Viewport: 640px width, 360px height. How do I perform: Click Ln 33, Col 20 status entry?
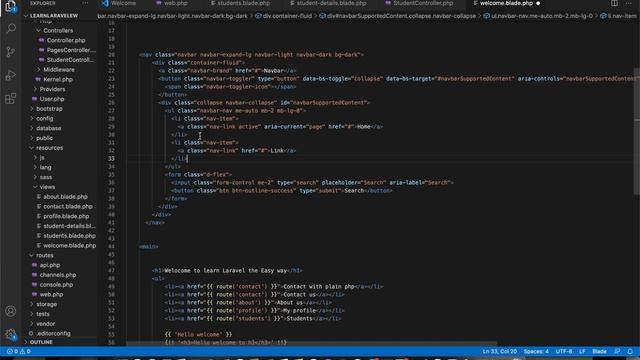pos(499,351)
